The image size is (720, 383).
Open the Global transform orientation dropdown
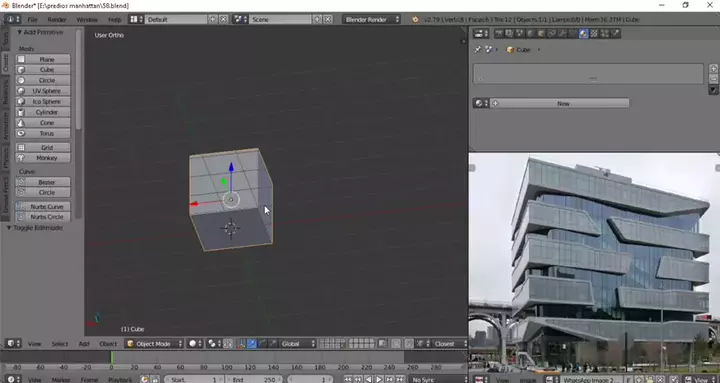[298, 344]
